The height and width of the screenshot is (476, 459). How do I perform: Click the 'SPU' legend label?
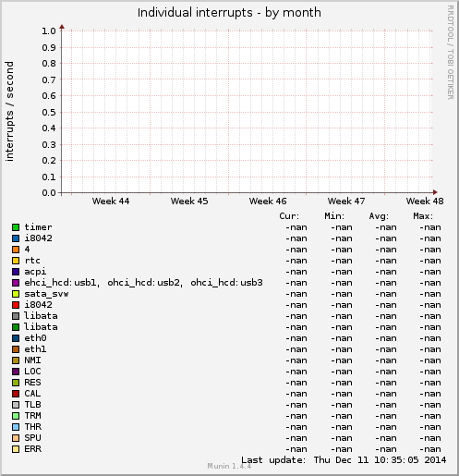click(x=32, y=438)
